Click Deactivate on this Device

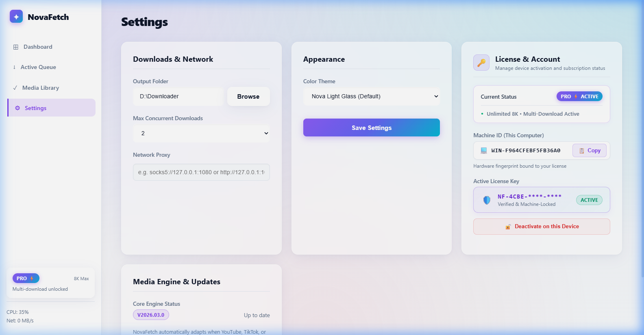tap(542, 227)
